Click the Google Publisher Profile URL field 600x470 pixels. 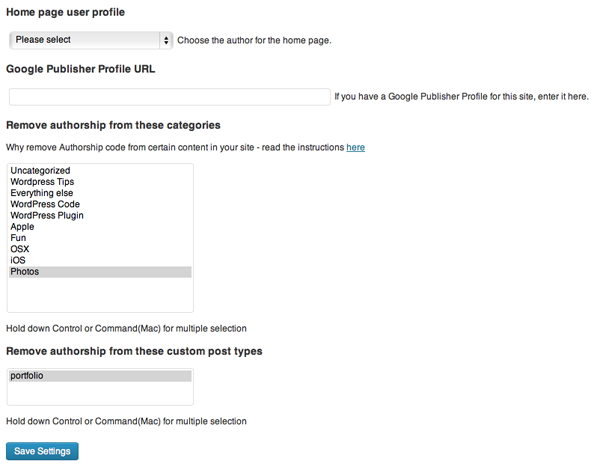point(170,97)
